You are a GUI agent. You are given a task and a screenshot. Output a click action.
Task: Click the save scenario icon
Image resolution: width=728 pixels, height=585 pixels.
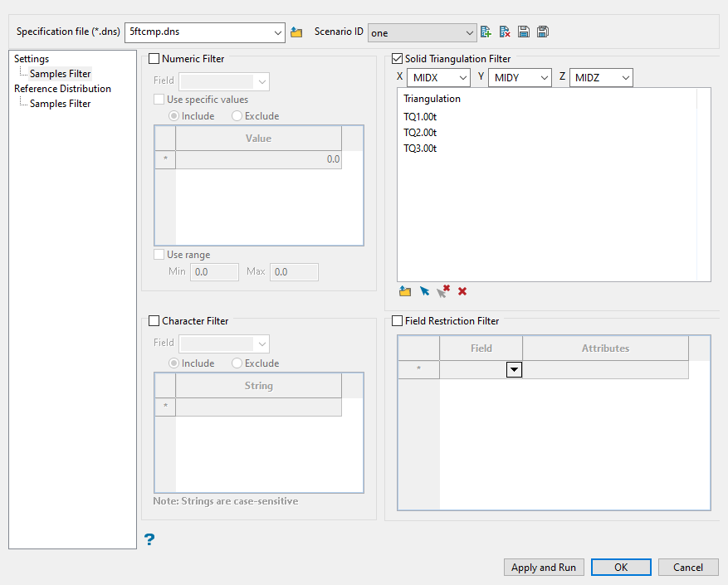[524, 32]
